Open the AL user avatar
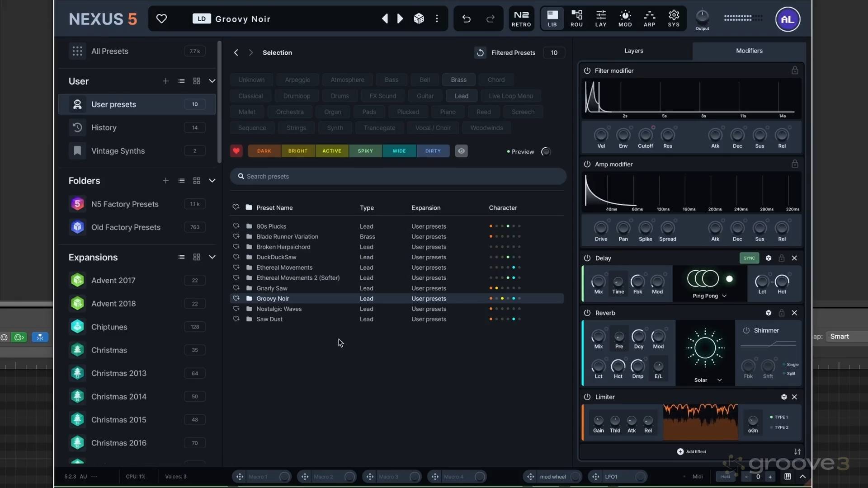Viewport: 868px width, 488px height. point(788,19)
